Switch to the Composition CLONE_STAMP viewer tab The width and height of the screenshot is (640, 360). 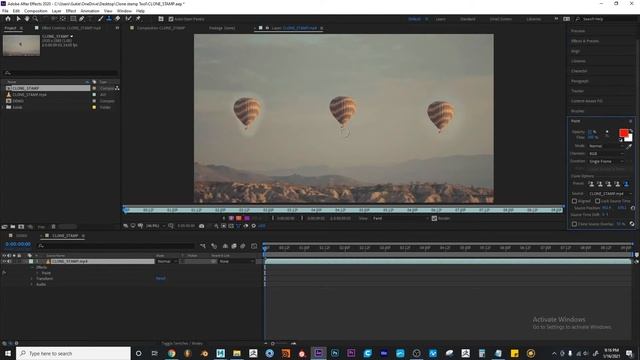[160, 28]
